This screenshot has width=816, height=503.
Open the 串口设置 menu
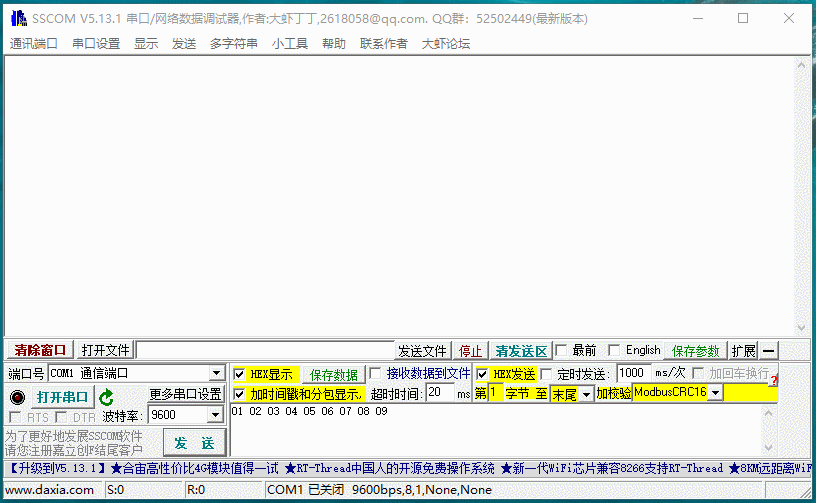click(95, 43)
